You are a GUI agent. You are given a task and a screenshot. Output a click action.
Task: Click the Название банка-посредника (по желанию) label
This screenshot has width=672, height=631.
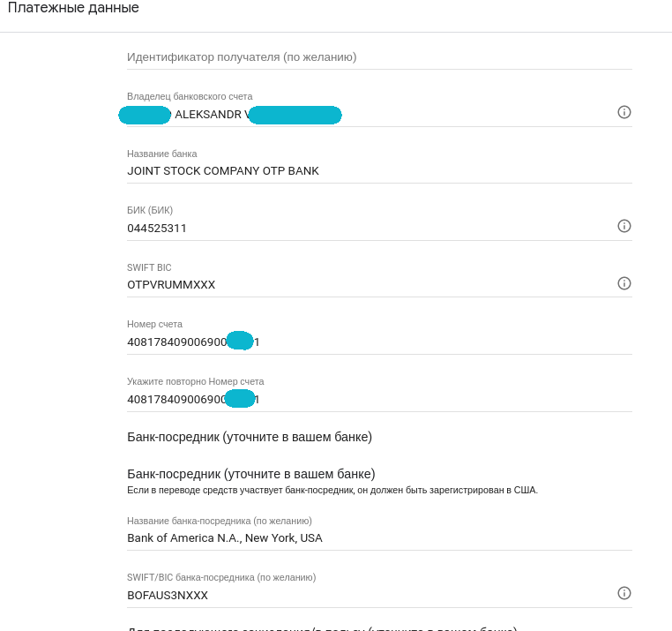pos(220,522)
